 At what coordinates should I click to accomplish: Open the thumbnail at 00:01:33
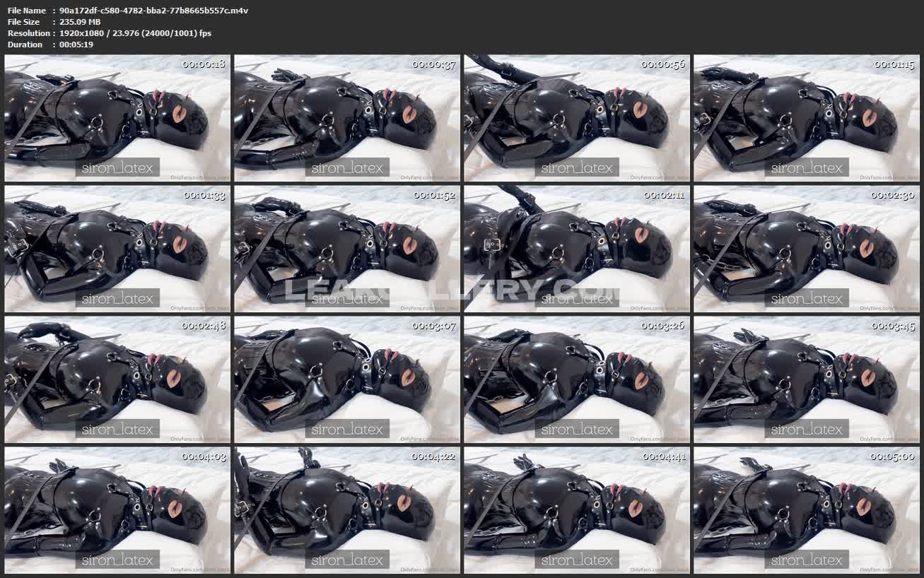coord(117,249)
